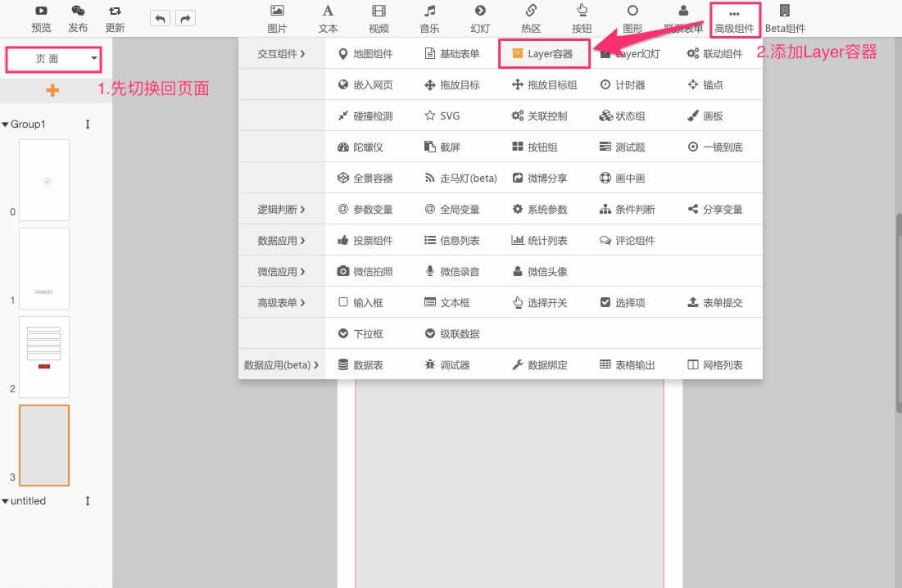Choose the 碰撞检测 collision detection item
The height and width of the screenshot is (588, 902).
[x=365, y=116]
